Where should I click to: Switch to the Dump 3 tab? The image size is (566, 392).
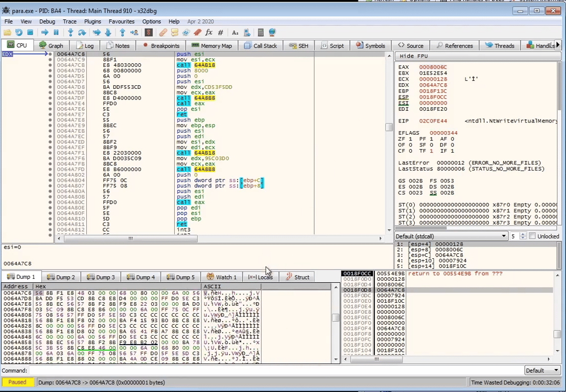click(x=101, y=277)
